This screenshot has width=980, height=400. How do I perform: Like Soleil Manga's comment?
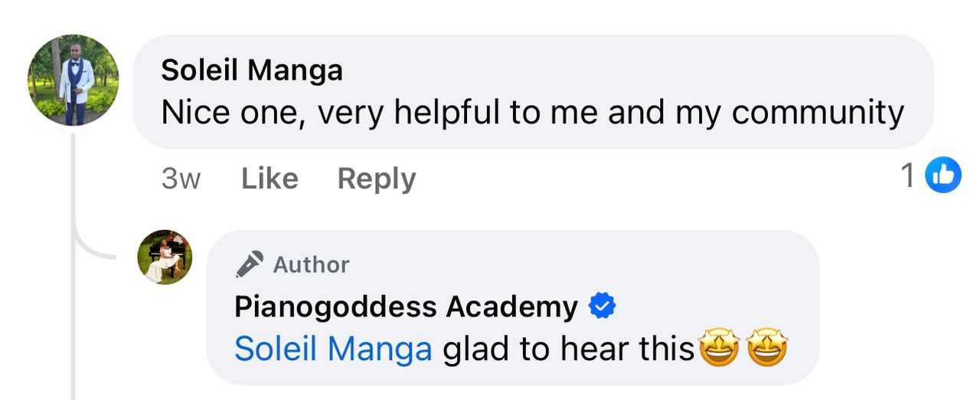point(269,179)
